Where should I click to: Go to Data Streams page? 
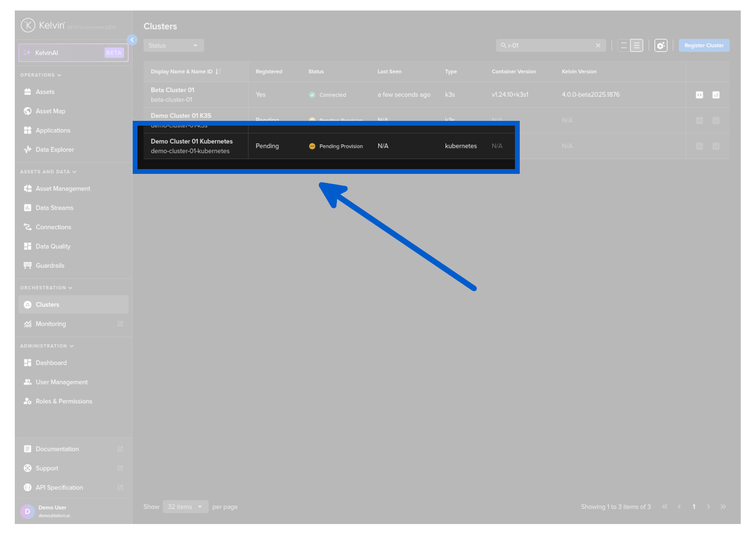click(54, 208)
